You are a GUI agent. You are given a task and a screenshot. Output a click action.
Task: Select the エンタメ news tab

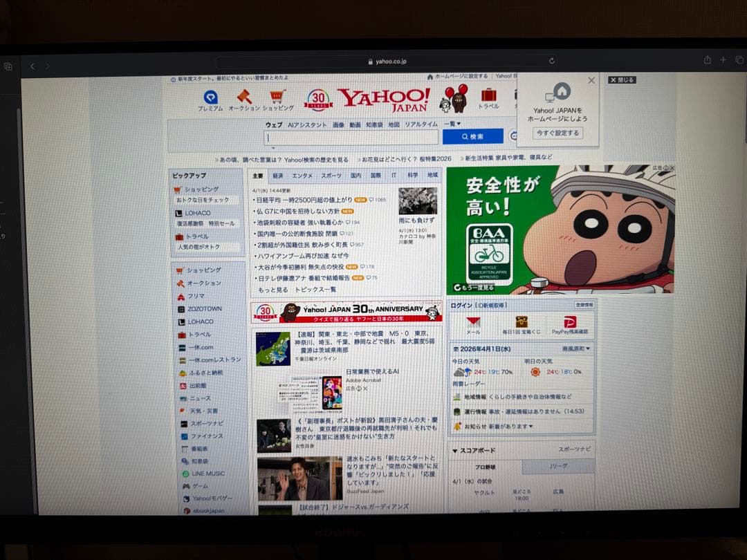[x=302, y=176]
